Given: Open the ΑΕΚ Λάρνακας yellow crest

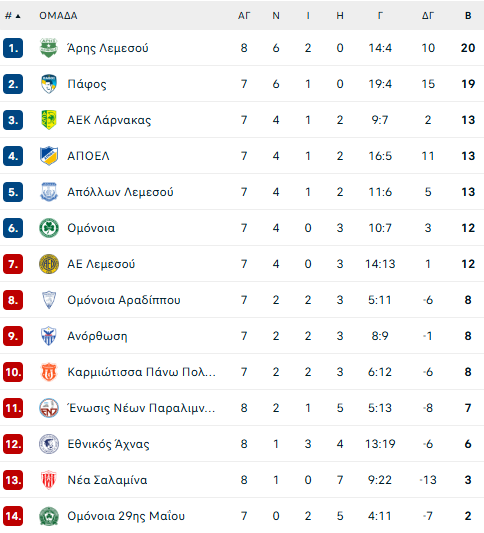Looking at the screenshot, I should point(49,120).
